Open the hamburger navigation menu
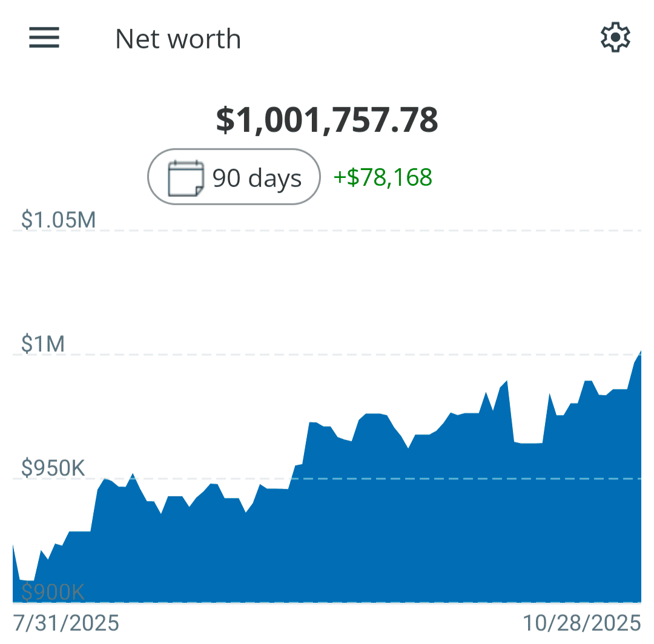654x644 pixels. click(x=44, y=38)
